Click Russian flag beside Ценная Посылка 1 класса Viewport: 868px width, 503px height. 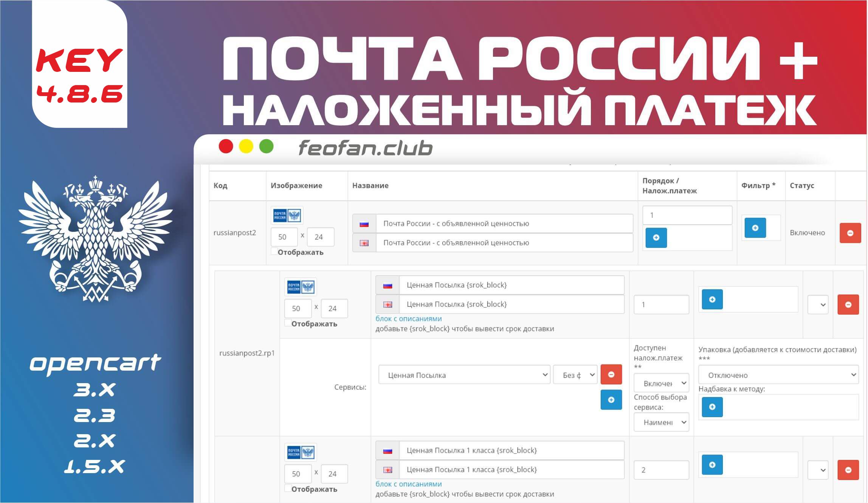pyautogui.click(x=387, y=450)
